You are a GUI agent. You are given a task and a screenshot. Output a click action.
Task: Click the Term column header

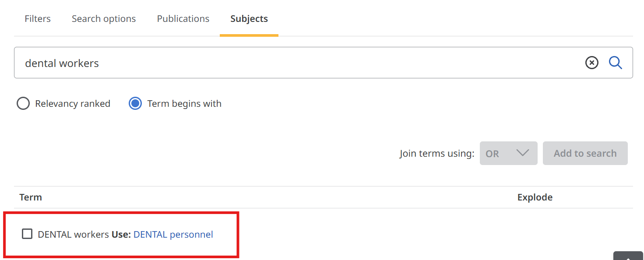tap(31, 197)
